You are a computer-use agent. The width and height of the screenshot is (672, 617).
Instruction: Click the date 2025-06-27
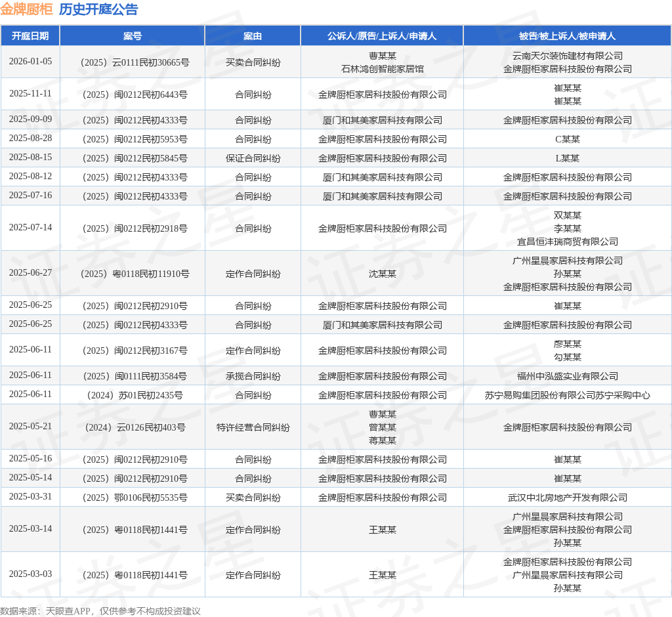point(30,272)
